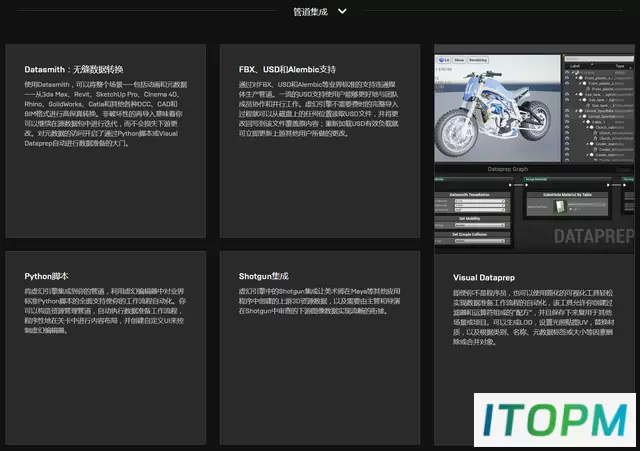Screen dimensions: 640x451
Task: Open the Python脚本 card title
Action: pos(47,276)
